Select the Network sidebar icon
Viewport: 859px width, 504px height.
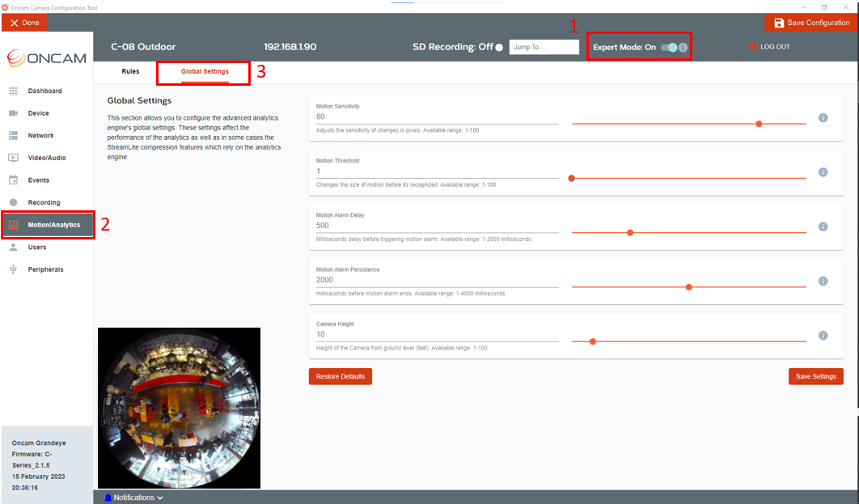pyautogui.click(x=13, y=135)
